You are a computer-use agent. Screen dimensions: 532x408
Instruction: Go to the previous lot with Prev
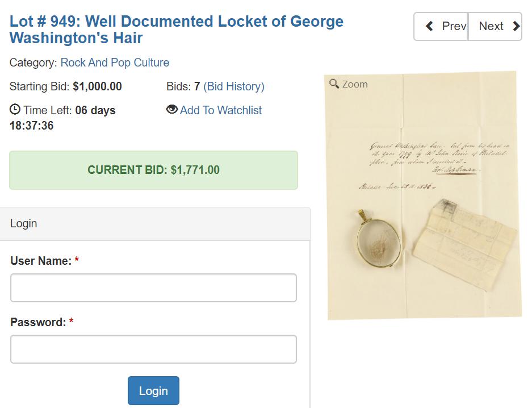(x=441, y=26)
